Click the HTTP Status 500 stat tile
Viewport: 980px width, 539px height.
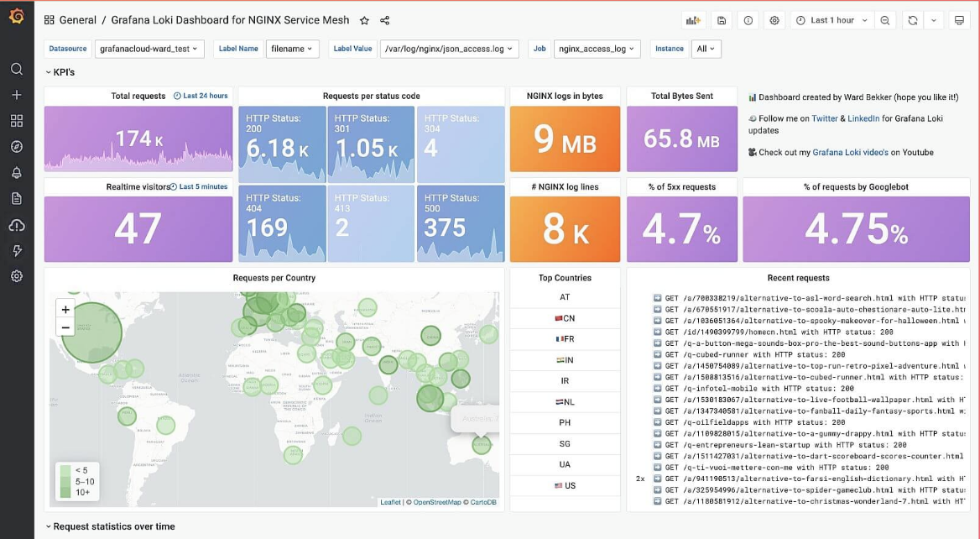pos(461,223)
